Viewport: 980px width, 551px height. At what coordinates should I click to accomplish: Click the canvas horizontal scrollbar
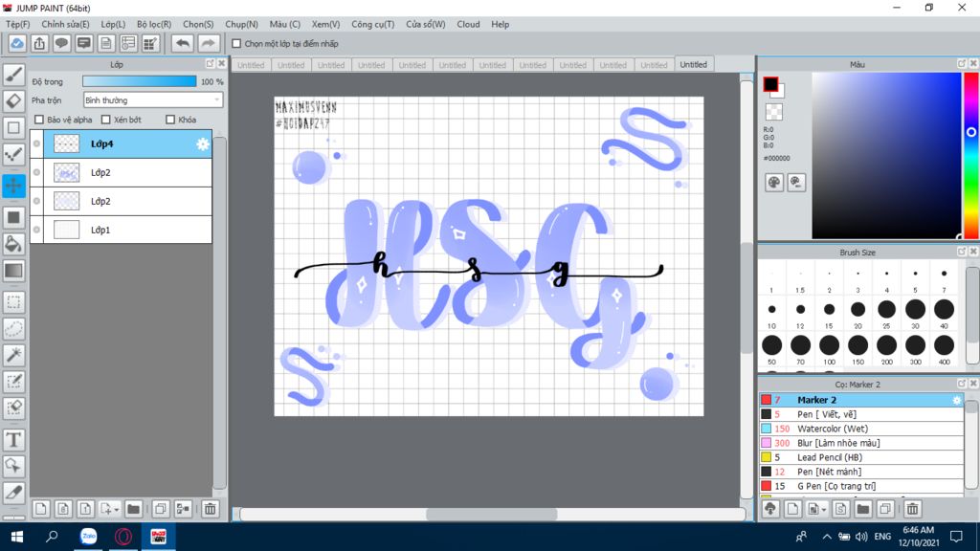[492, 514]
